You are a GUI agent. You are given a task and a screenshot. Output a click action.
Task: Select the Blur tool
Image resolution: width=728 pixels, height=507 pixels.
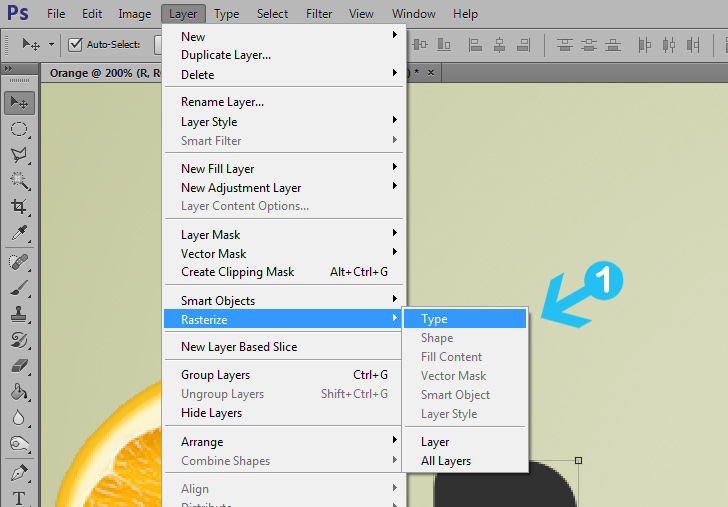coord(19,418)
